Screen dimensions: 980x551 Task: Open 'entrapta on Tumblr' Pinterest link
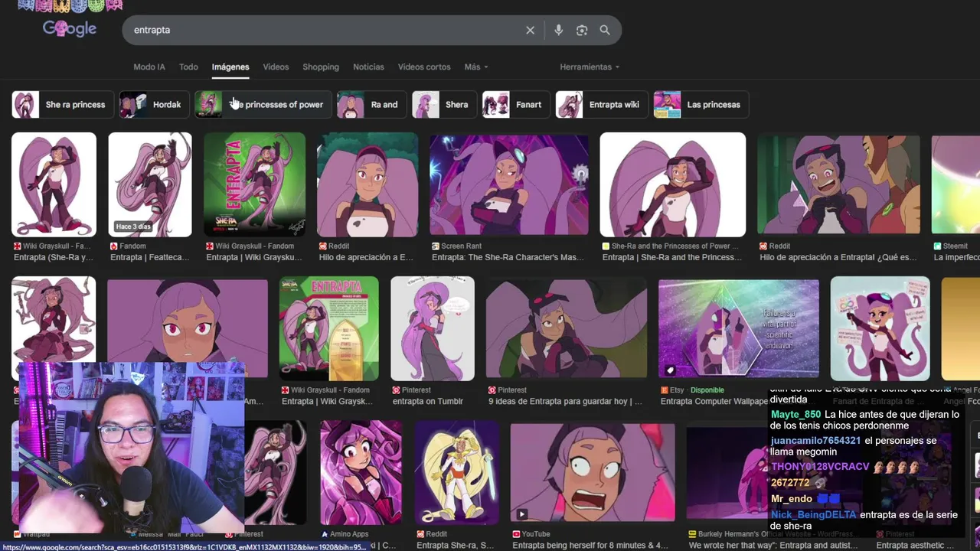click(428, 402)
